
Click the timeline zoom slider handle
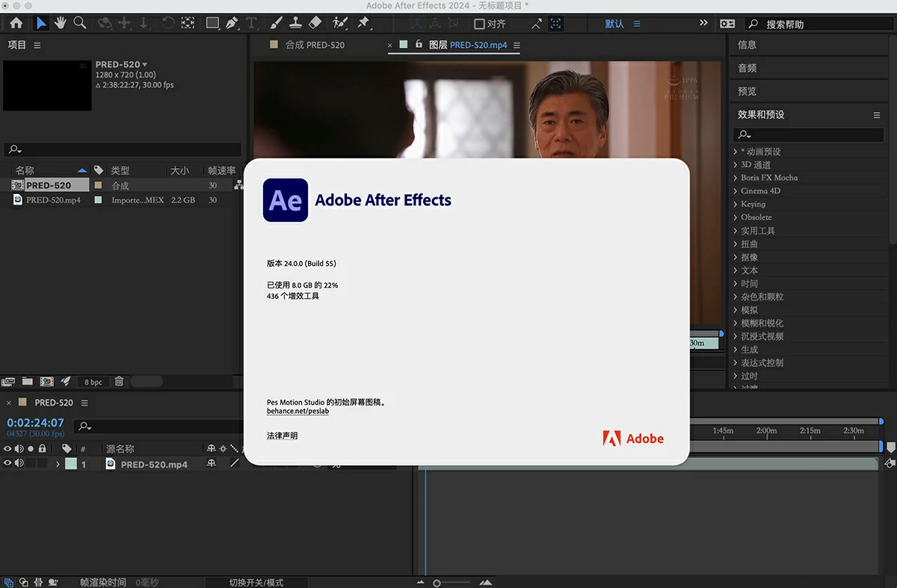[437, 583]
